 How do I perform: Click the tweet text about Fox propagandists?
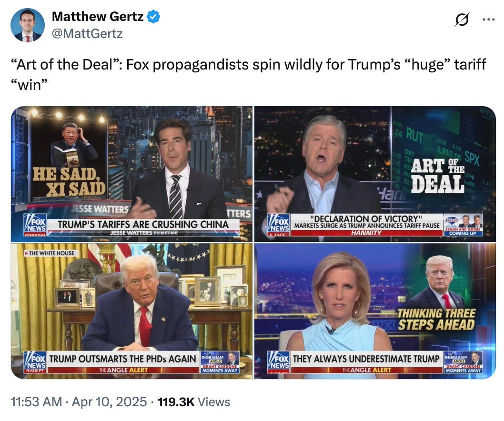(x=248, y=75)
